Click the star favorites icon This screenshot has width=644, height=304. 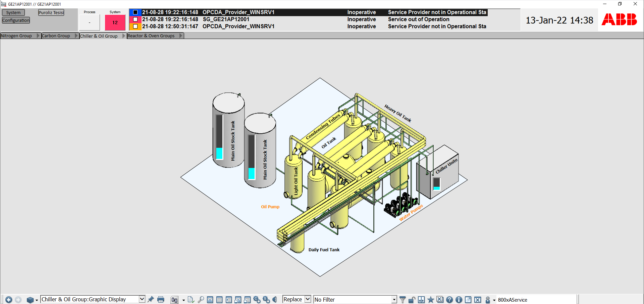pos(431,299)
